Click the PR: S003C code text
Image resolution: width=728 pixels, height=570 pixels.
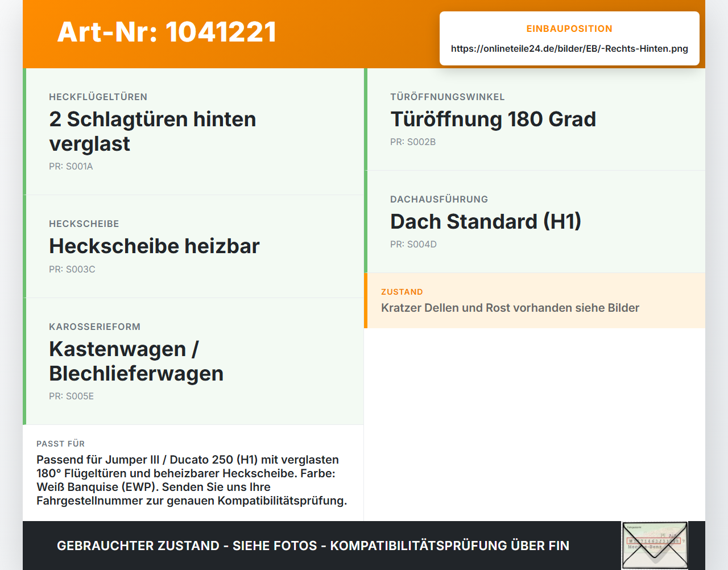pos(72,270)
